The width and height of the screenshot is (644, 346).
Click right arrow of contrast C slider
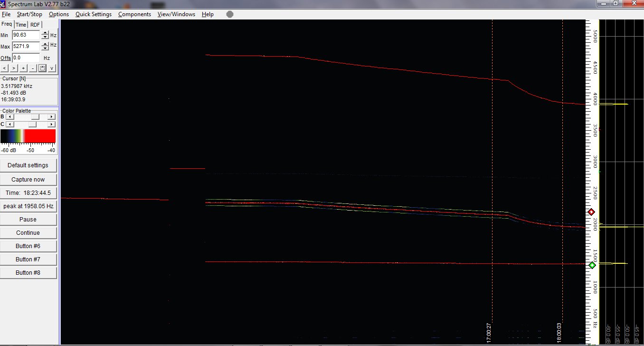(52, 124)
